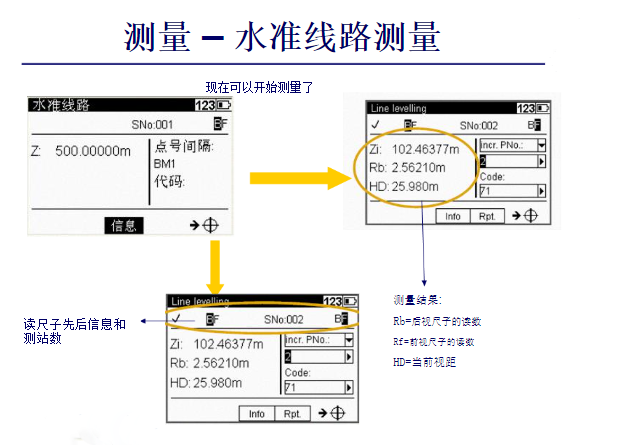Viewport: 617px width, 445px height.
Task: Click crosshair measure icon on upper-right Line levelling screen
Action: click(530, 215)
